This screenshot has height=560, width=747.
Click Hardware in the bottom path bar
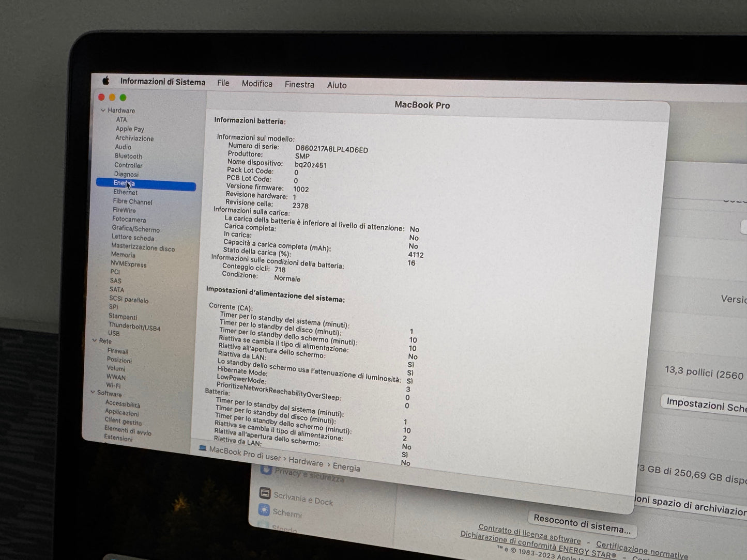click(306, 461)
